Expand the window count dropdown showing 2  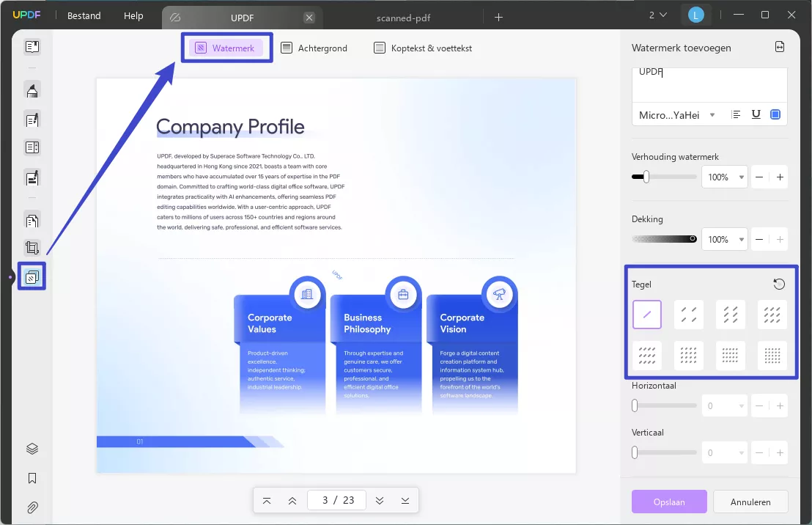(x=657, y=15)
